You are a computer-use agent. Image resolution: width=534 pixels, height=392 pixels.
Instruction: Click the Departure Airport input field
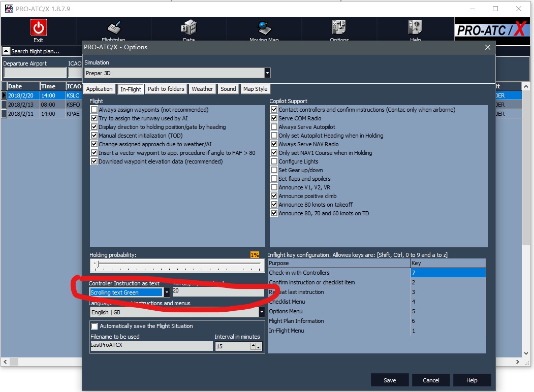coord(35,73)
